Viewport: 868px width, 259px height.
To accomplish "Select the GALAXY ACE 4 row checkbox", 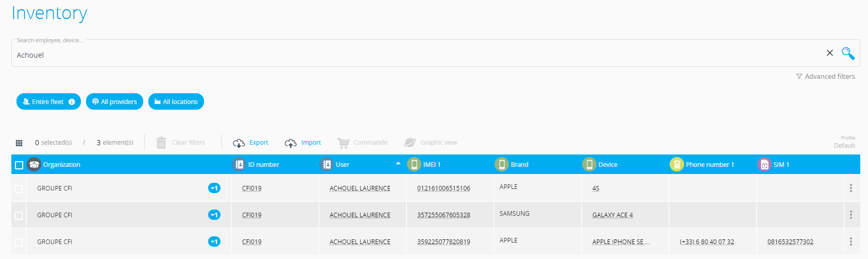I will click(19, 215).
